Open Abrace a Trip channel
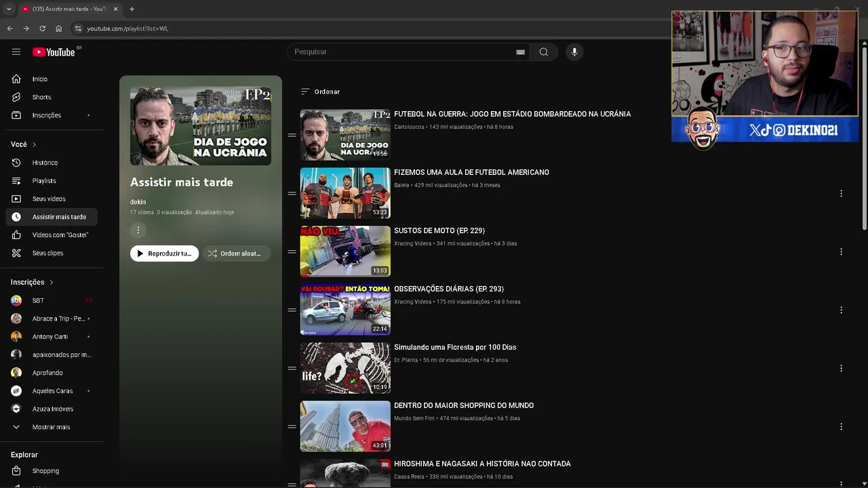 point(53,319)
